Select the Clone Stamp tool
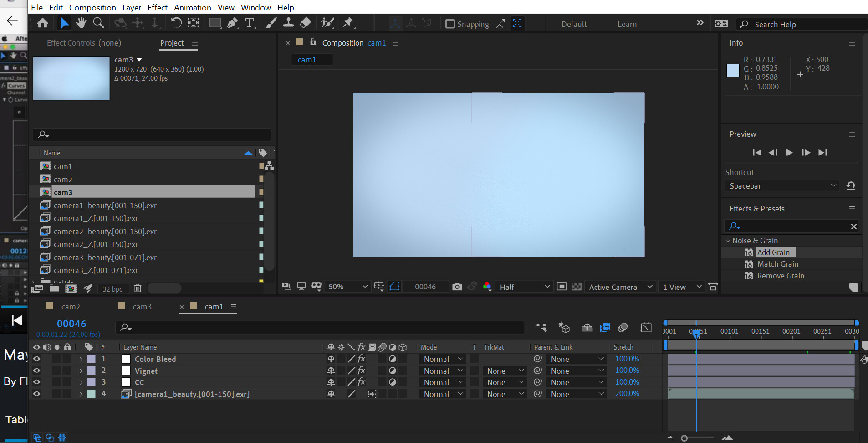The width and height of the screenshot is (868, 443). pos(288,23)
